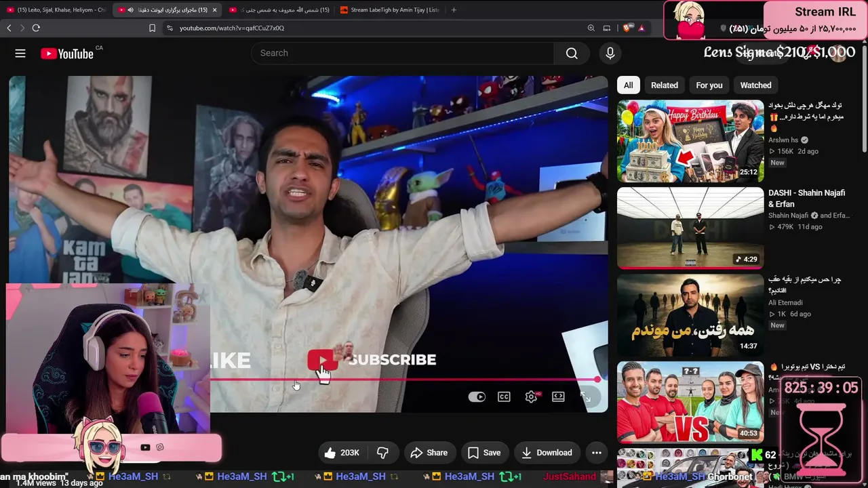This screenshot has width=868, height=488.
Task: Dislike the video with the thumbs-down
Action: tap(382, 453)
